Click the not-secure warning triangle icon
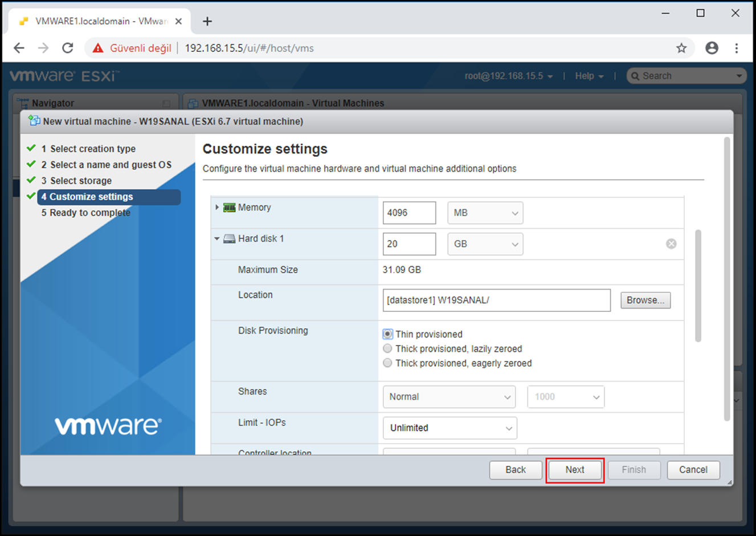756x536 pixels. (98, 48)
